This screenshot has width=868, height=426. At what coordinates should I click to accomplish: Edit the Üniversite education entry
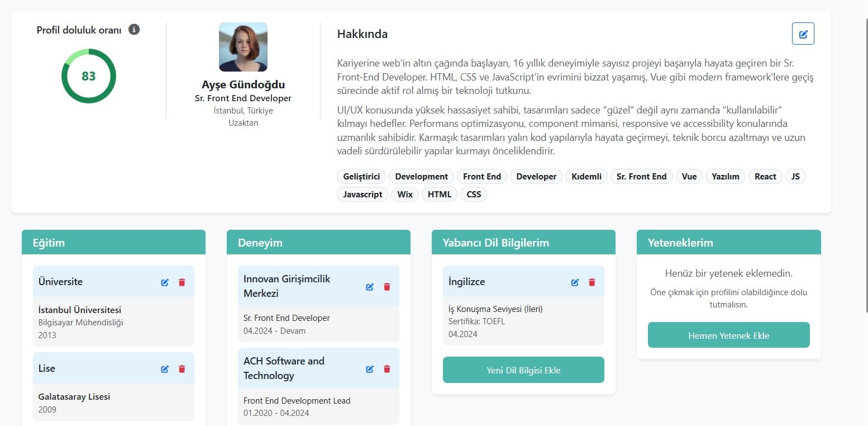[165, 282]
